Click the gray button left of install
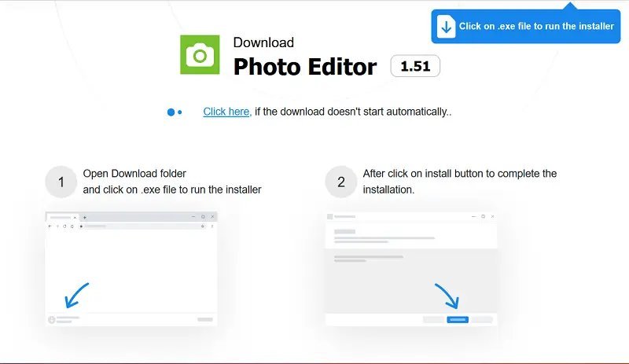Screen dimensions: 629x364 [x=432, y=319]
